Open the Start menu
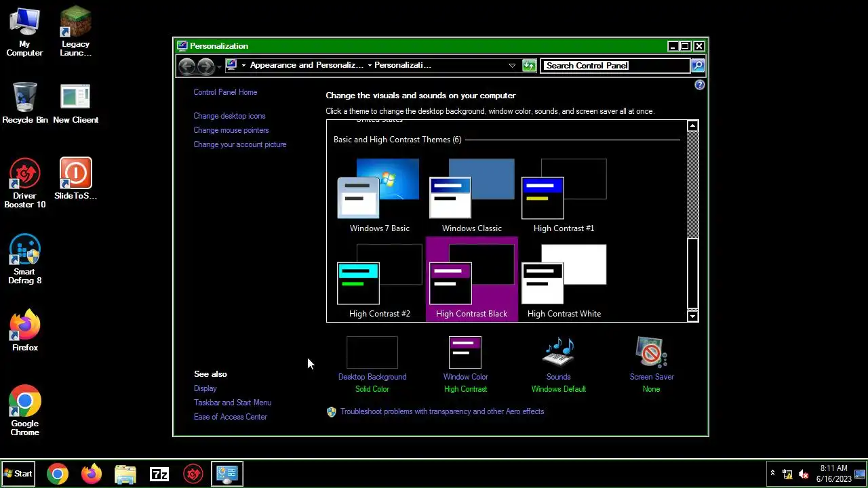 pos(18,474)
